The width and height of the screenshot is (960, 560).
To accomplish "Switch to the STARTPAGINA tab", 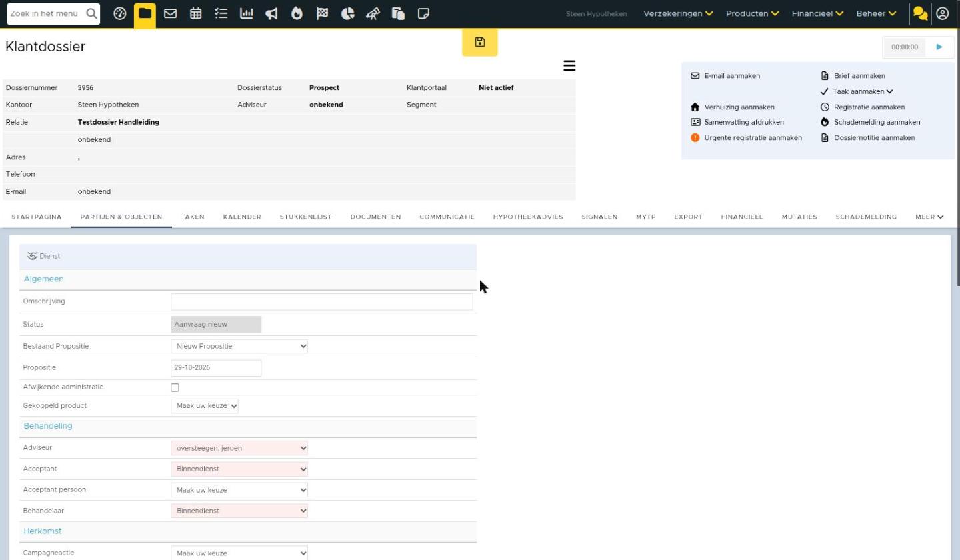I will click(37, 217).
